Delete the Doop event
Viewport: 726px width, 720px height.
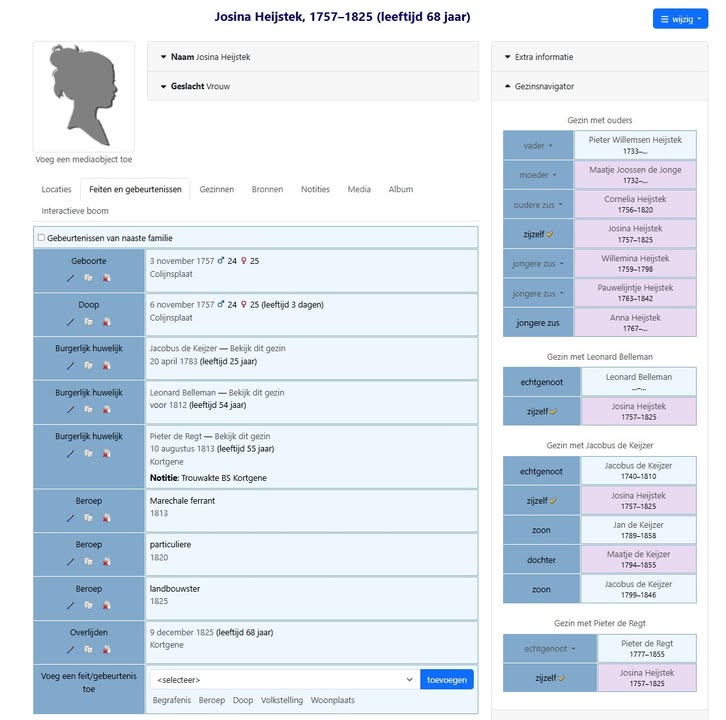[106, 322]
